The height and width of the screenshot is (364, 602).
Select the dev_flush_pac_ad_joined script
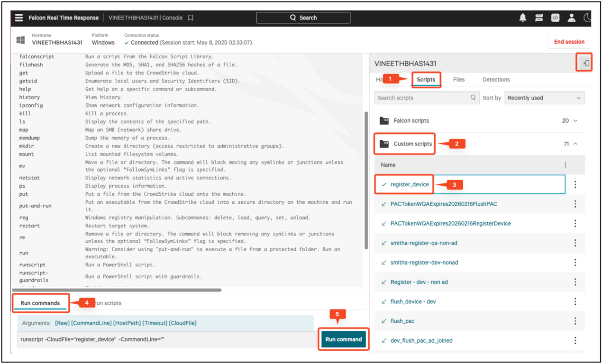point(421,340)
